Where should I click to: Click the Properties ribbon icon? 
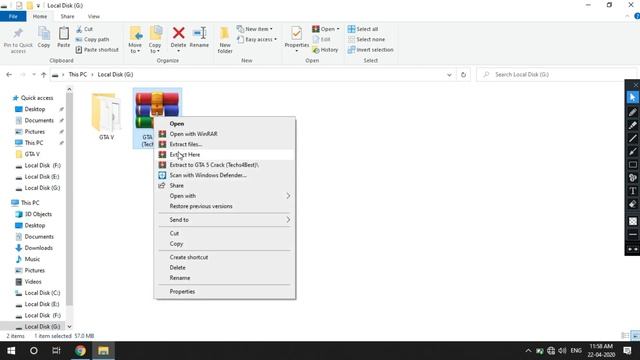[x=296, y=34]
